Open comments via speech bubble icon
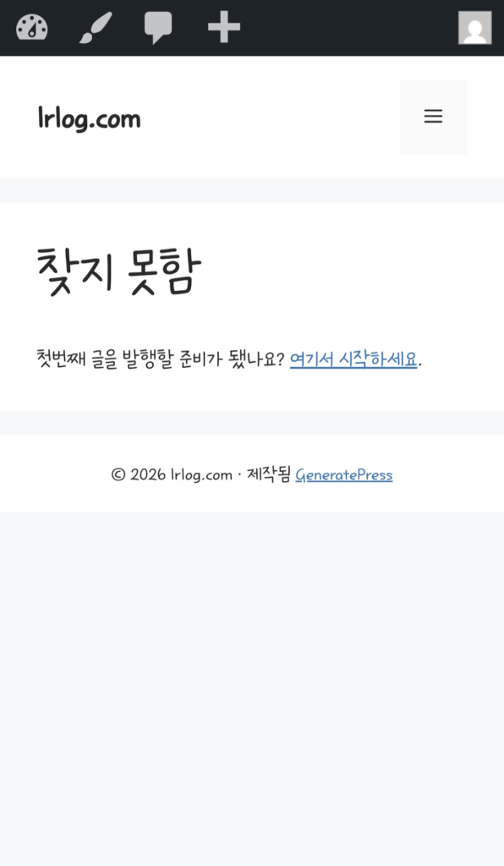The height and width of the screenshot is (866, 504). point(158,28)
